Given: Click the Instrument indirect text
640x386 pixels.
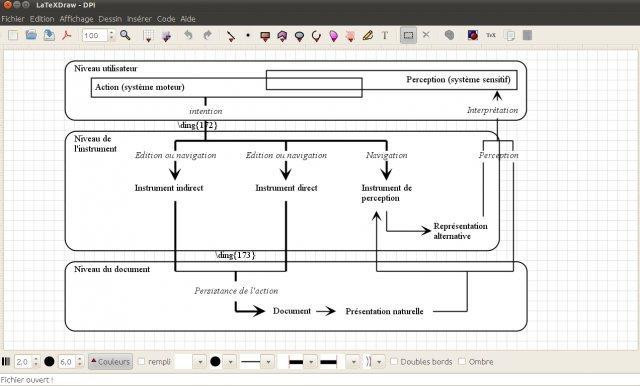Looking at the screenshot, I should [169, 188].
